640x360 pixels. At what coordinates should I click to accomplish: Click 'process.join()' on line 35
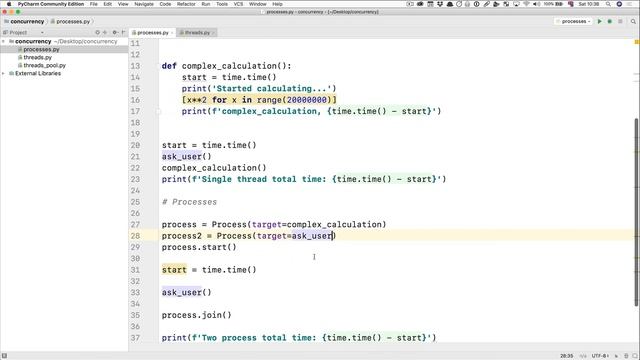click(x=196, y=315)
